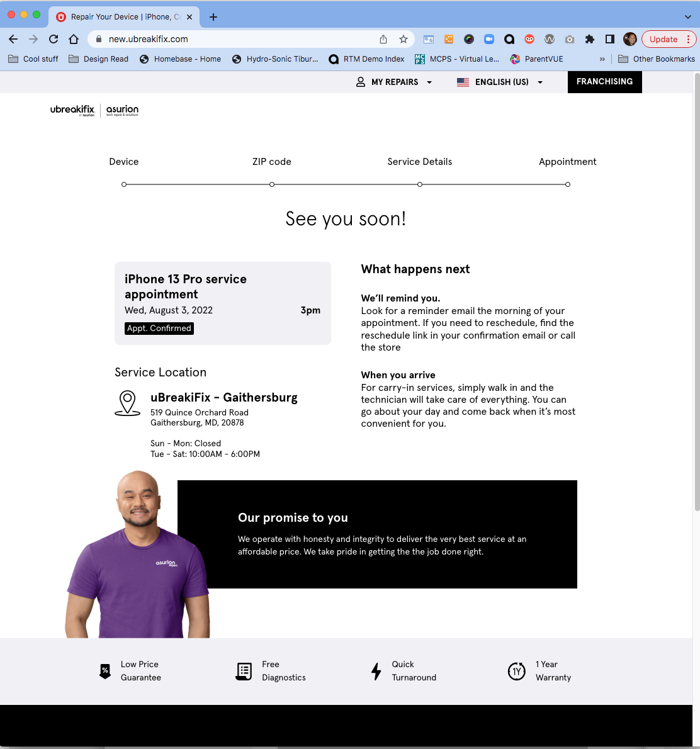700x749 pixels.
Task: Show more bookmarks with the double chevron
Action: point(602,59)
